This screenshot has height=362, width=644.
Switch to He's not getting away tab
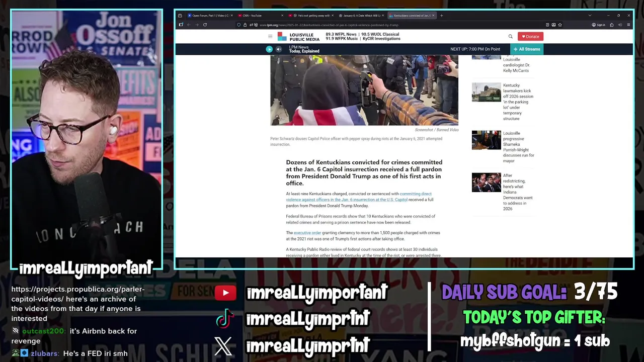click(x=310, y=16)
